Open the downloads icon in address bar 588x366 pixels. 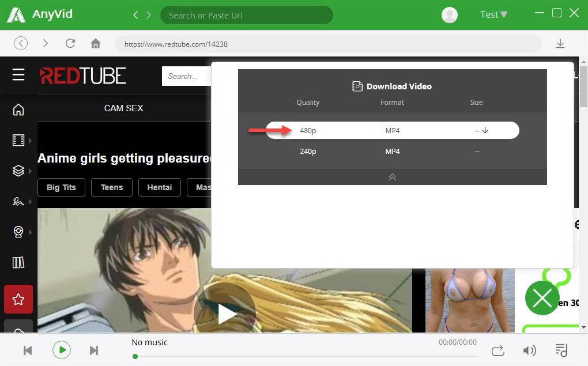pyautogui.click(x=560, y=43)
